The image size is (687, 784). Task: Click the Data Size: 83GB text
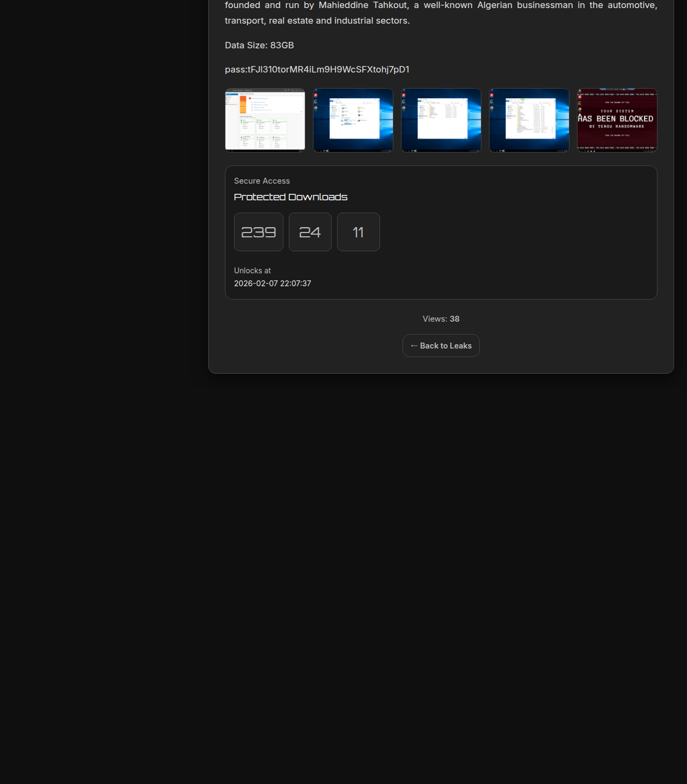[259, 45]
